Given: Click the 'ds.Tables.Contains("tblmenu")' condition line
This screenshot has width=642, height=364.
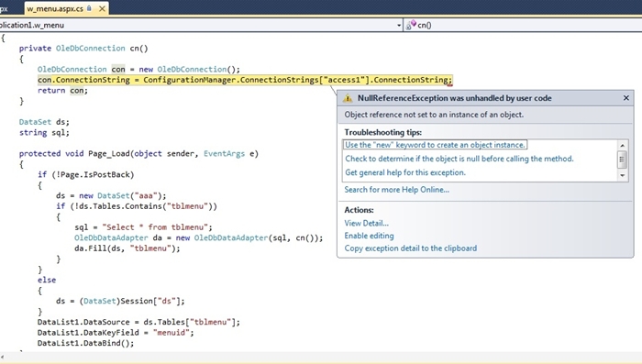Looking at the screenshot, I should [x=137, y=206].
